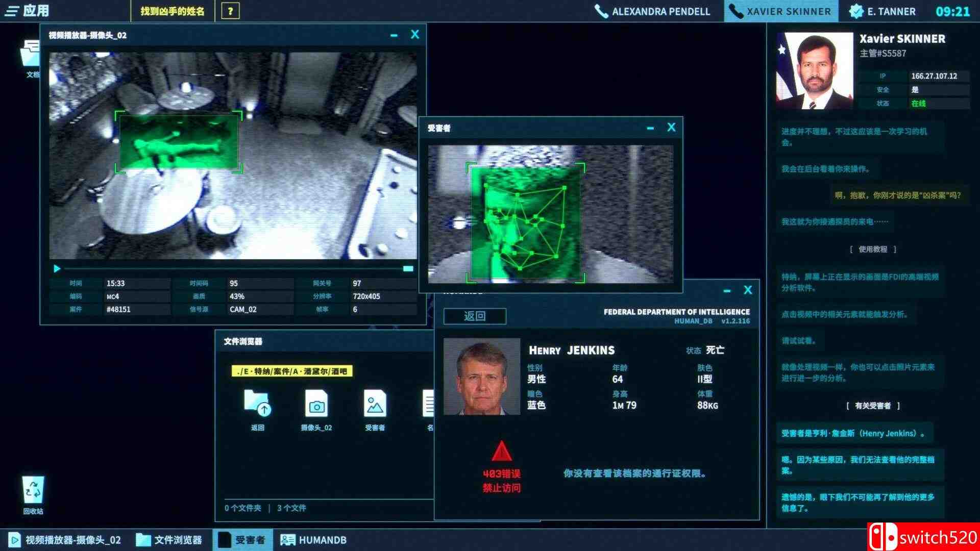Select the Xavier Skinner call tab
This screenshot has height=551, width=980.
[780, 11]
